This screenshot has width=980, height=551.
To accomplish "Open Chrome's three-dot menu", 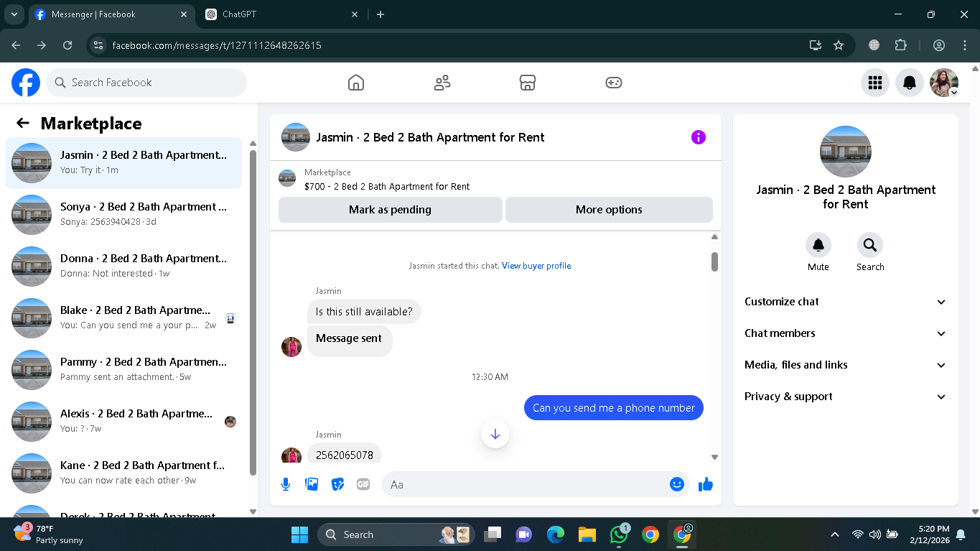I will tap(965, 45).
